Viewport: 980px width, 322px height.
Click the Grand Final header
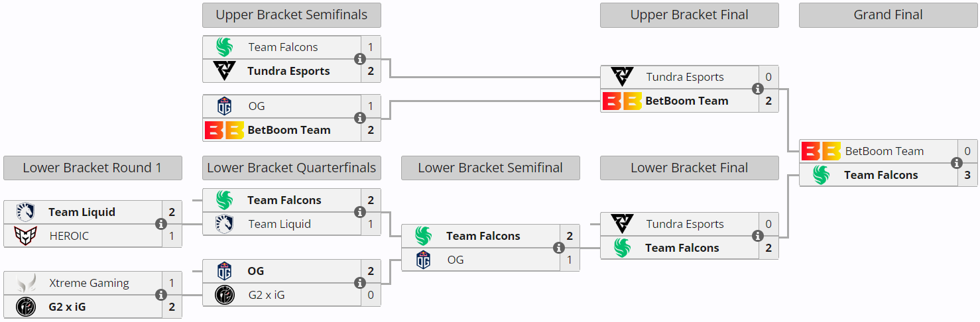(888, 15)
